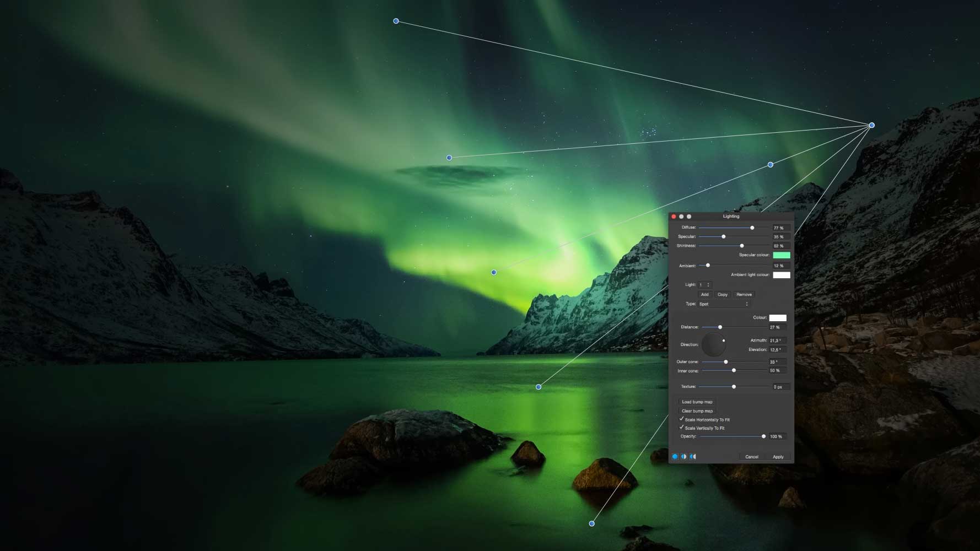
Task: Click the Copy light button
Action: pyautogui.click(x=723, y=295)
